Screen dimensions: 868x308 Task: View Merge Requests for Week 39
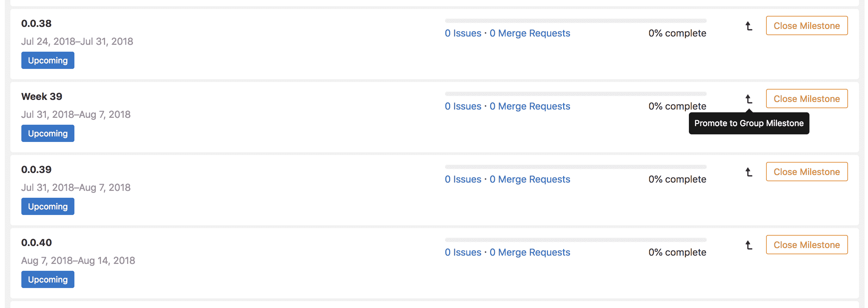(530, 106)
